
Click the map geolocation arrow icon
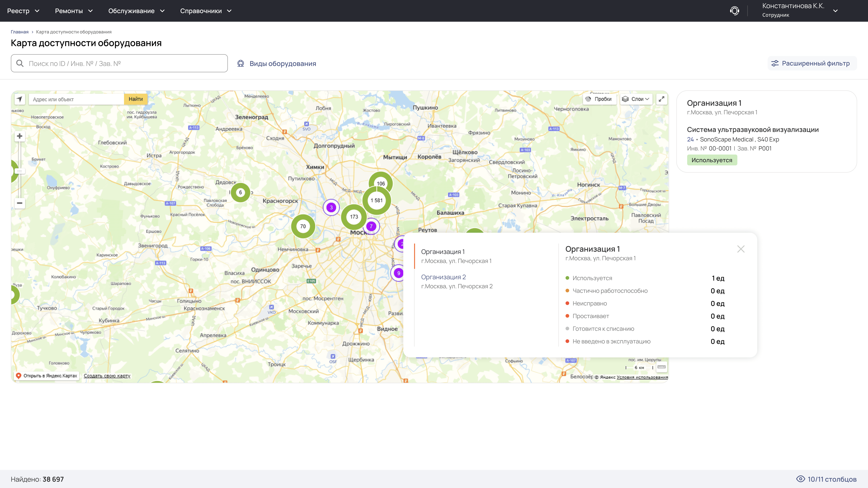click(x=20, y=99)
